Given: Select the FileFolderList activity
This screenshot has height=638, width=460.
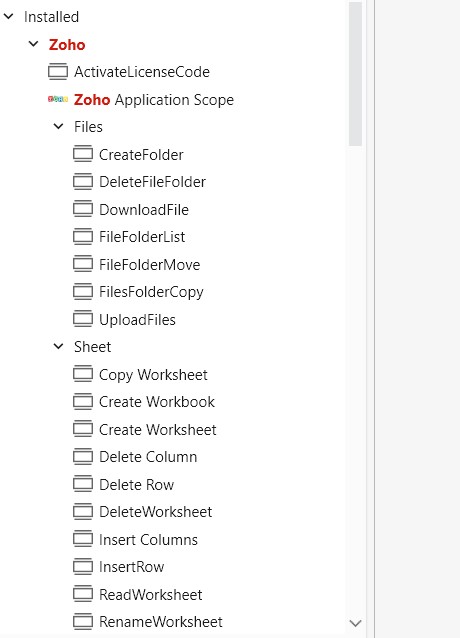Looking at the screenshot, I should coord(142,237).
